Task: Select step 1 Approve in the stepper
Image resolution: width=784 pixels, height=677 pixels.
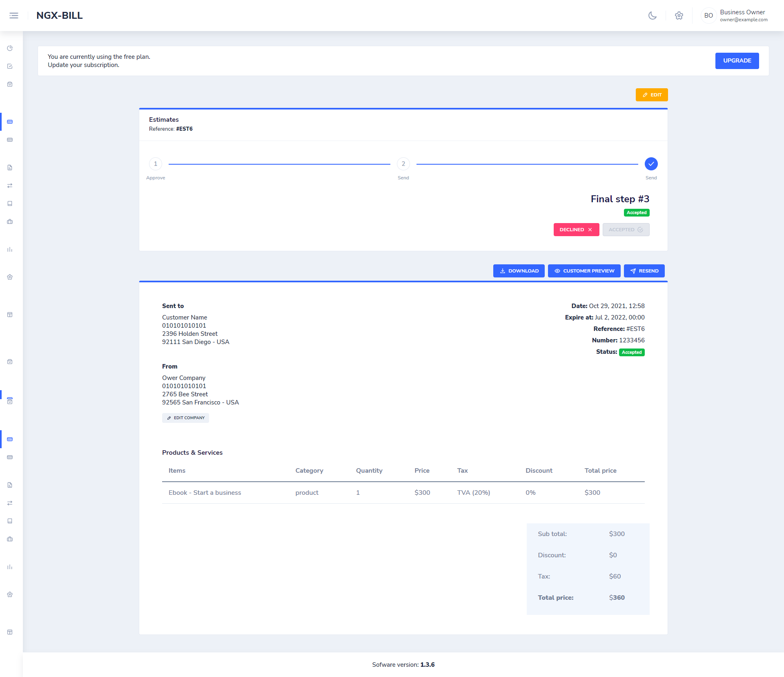Action: [156, 164]
